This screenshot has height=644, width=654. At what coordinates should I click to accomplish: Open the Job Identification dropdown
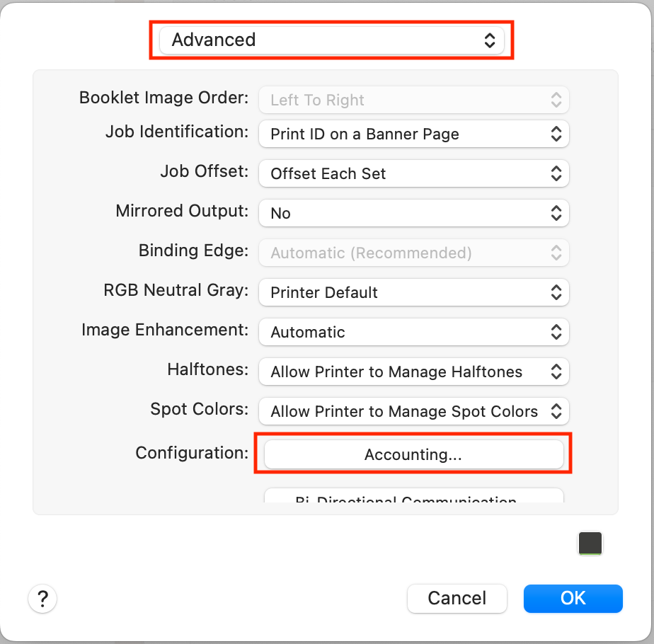pyautogui.click(x=413, y=134)
